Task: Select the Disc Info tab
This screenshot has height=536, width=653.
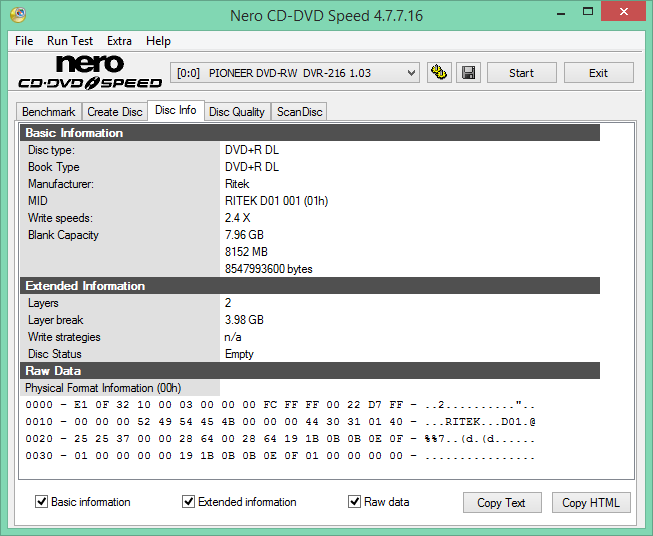Action: pyautogui.click(x=176, y=110)
